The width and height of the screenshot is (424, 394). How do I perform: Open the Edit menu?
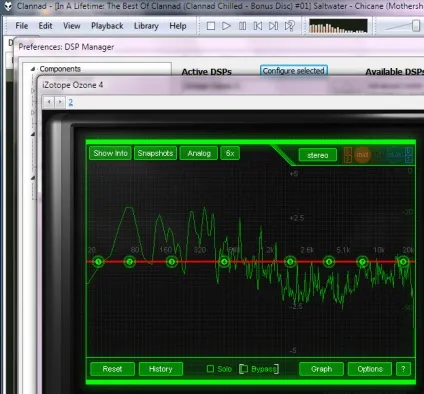45,26
